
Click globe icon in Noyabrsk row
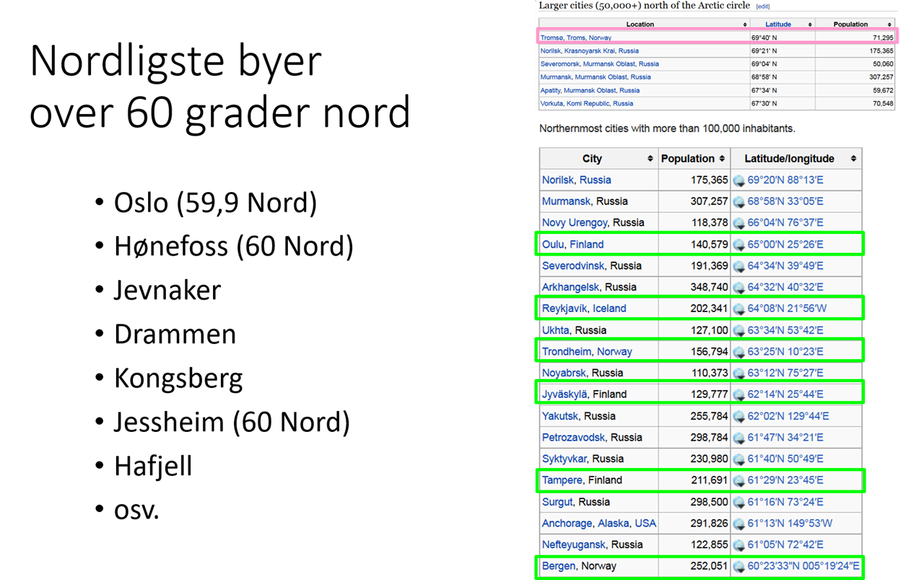click(x=739, y=373)
